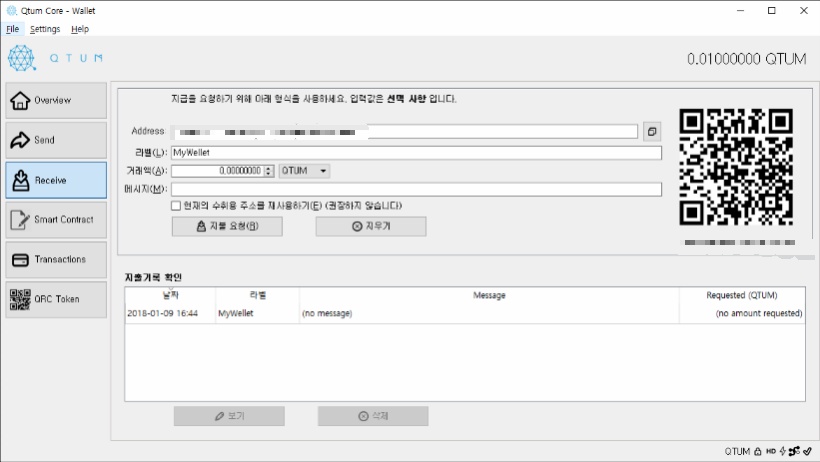Image resolution: width=820 pixels, height=462 pixels.
Task: Click the amount field showing 0.00000000
Action: (218, 171)
